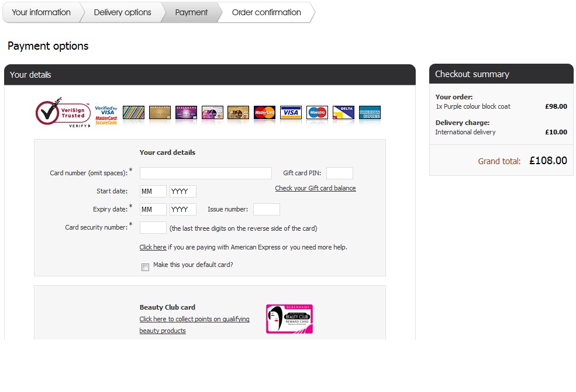This screenshot has width=576, height=392.
Task: Select the Maestro card icon
Action: point(317,113)
